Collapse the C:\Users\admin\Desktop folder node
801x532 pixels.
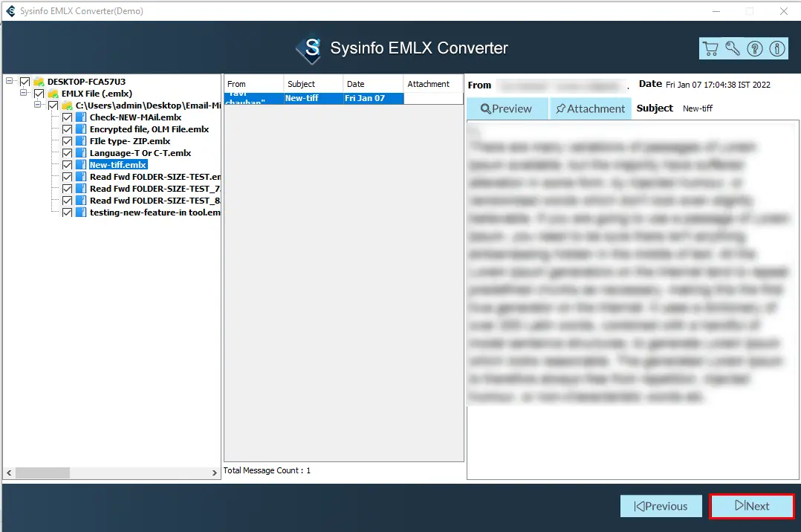click(x=37, y=104)
